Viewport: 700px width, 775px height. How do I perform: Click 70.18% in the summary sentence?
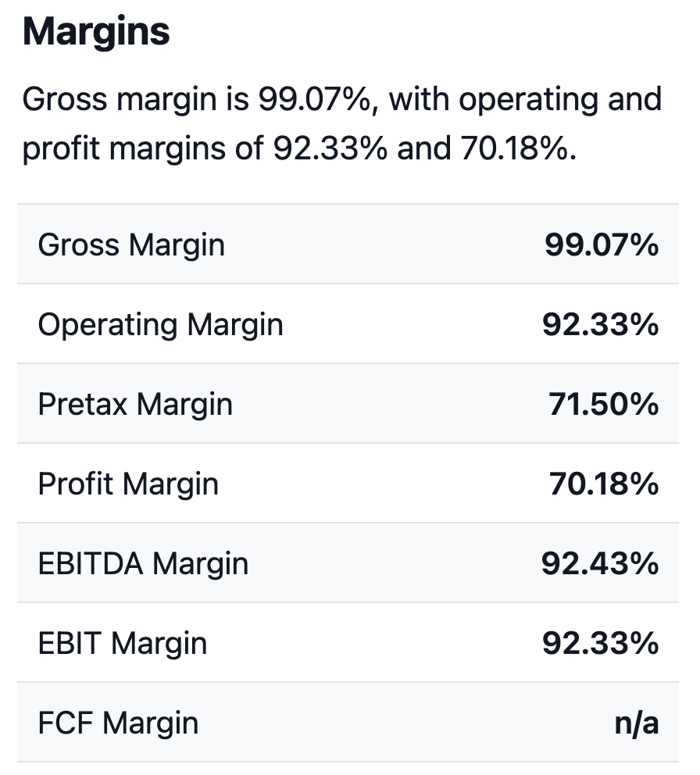tap(517, 148)
